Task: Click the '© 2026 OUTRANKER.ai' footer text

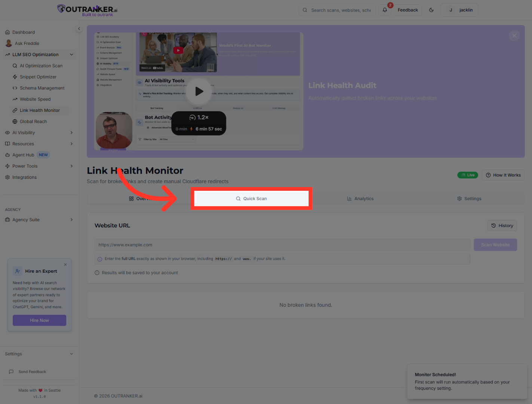Action: (118, 396)
